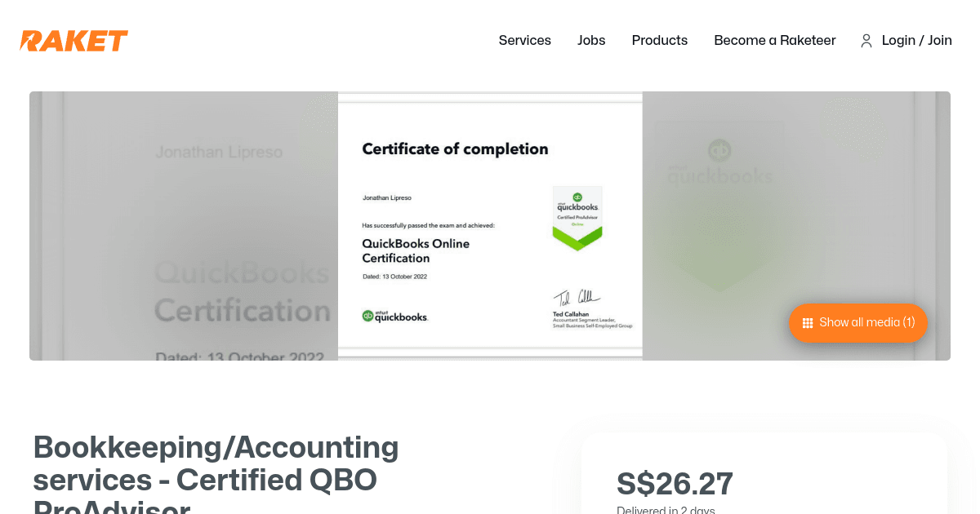Open the Services menu
The height and width of the screenshot is (514, 980).
coord(524,40)
